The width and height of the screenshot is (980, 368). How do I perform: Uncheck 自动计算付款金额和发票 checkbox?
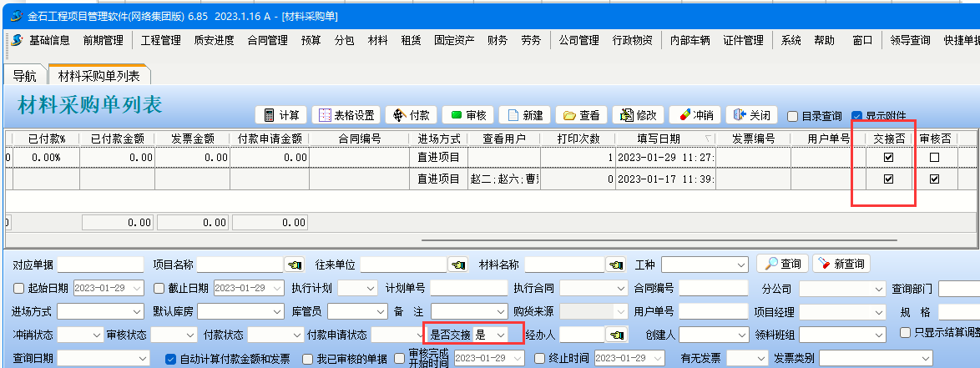click(x=171, y=359)
